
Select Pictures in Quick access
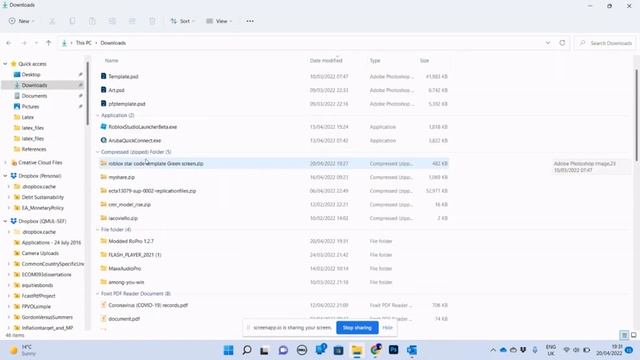pyautogui.click(x=31, y=107)
